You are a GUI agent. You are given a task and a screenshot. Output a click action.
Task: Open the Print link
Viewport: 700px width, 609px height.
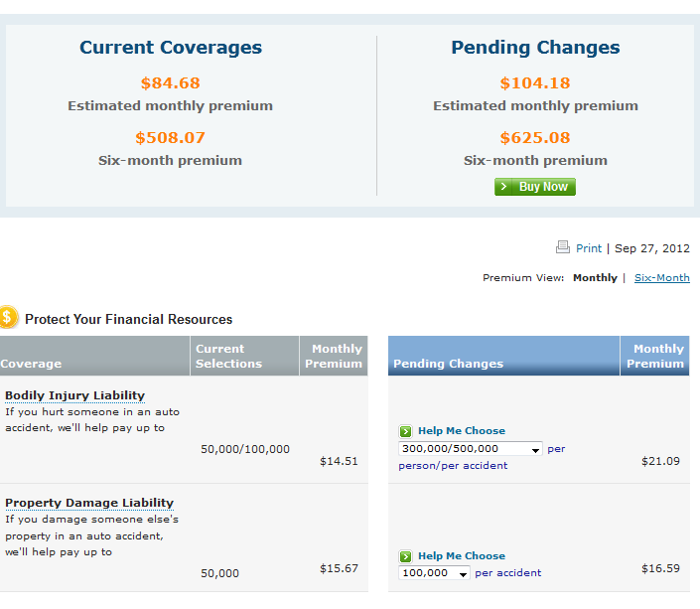click(589, 248)
